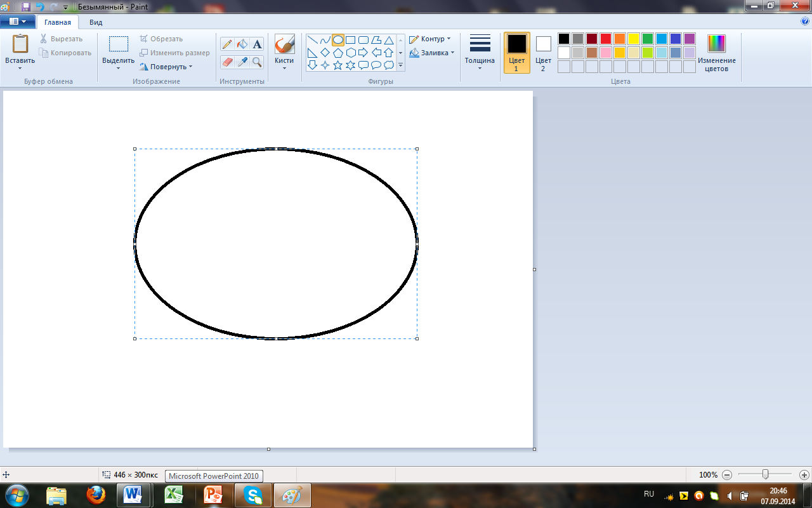The height and width of the screenshot is (508, 812).
Task: Click the RU language indicator in tray
Action: [649, 494]
